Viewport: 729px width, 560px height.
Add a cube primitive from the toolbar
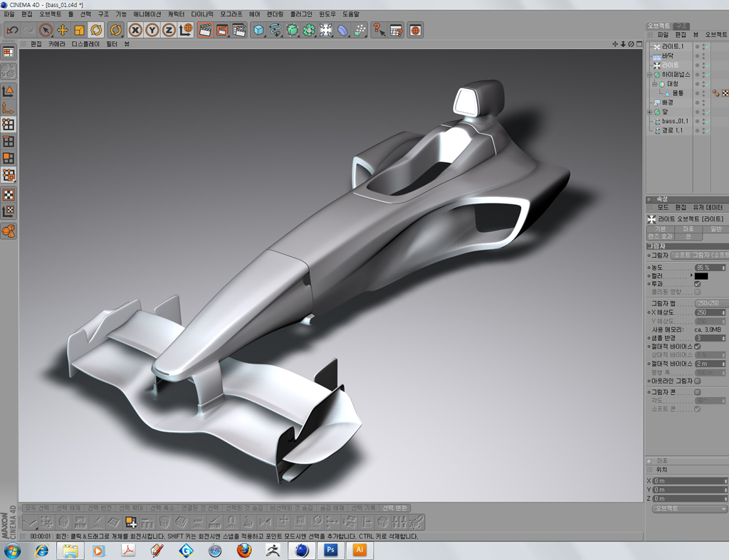(258, 30)
